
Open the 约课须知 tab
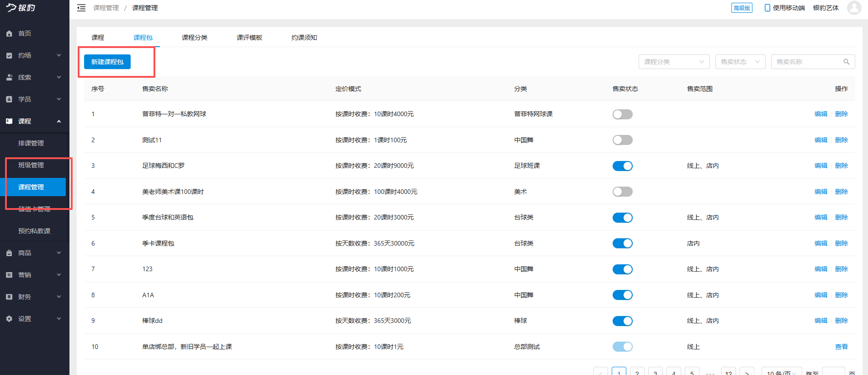pyautogui.click(x=304, y=37)
